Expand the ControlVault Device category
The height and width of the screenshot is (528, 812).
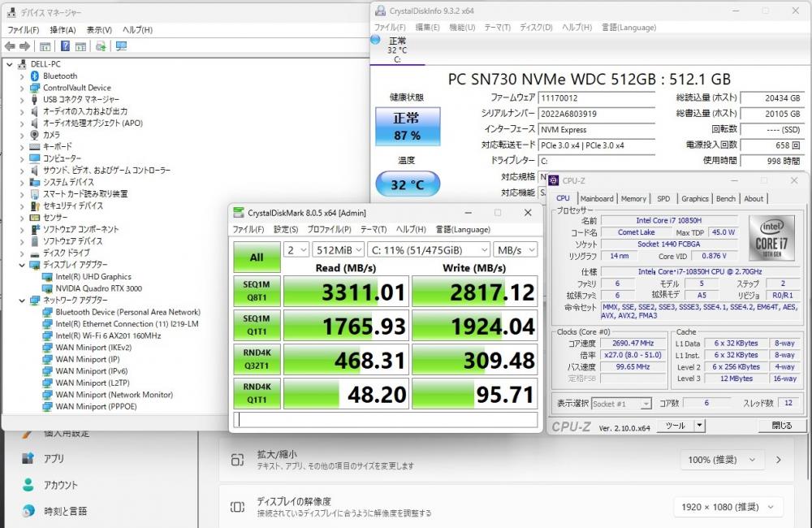[x=22, y=88]
